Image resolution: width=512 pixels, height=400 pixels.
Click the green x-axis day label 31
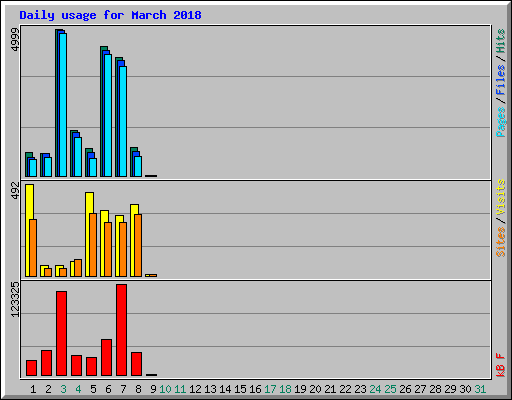(x=480, y=389)
